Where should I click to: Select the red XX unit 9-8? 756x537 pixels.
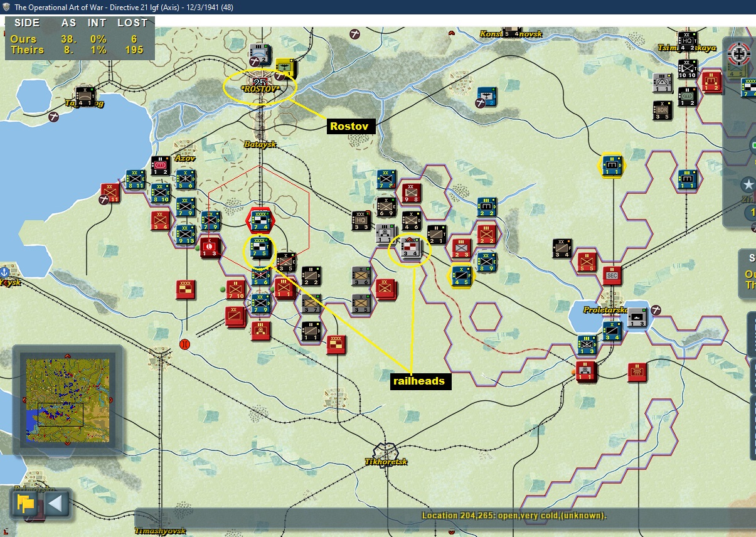(x=412, y=193)
